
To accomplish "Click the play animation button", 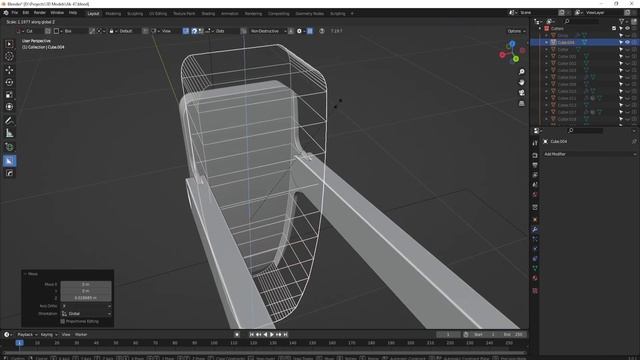I will pyautogui.click(x=272, y=334).
